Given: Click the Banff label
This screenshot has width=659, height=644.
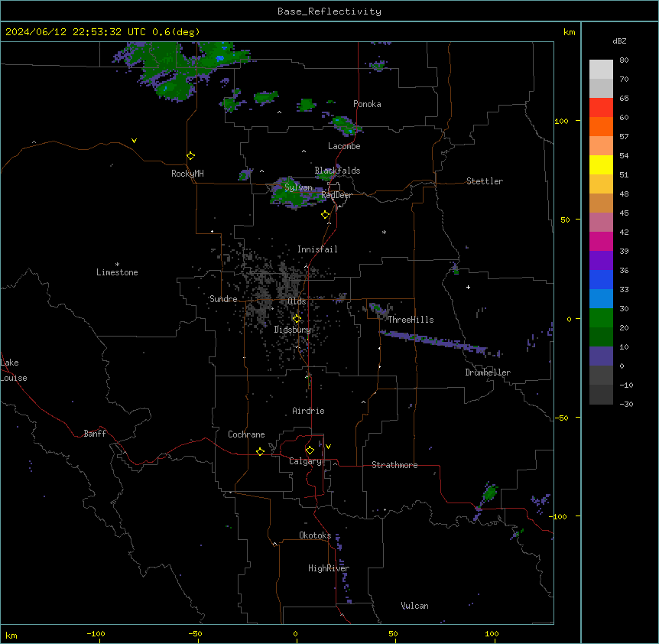Looking at the screenshot, I should pyautogui.click(x=95, y=434).
